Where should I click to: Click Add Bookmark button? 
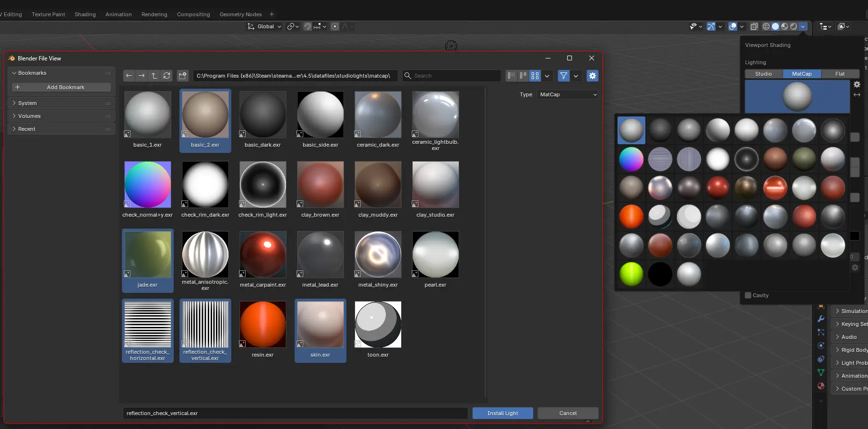61,87
